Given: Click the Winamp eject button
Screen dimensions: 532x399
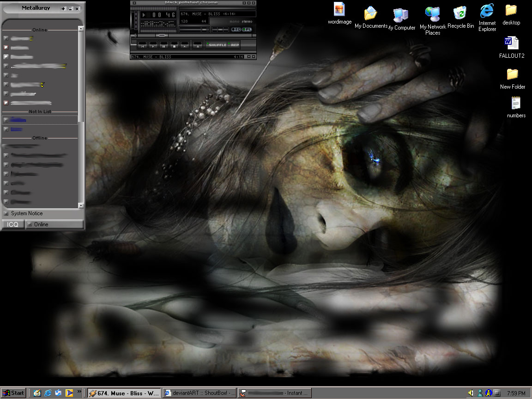Looking at the screenshot, I should pyautogui.click(x=198, y=45).
